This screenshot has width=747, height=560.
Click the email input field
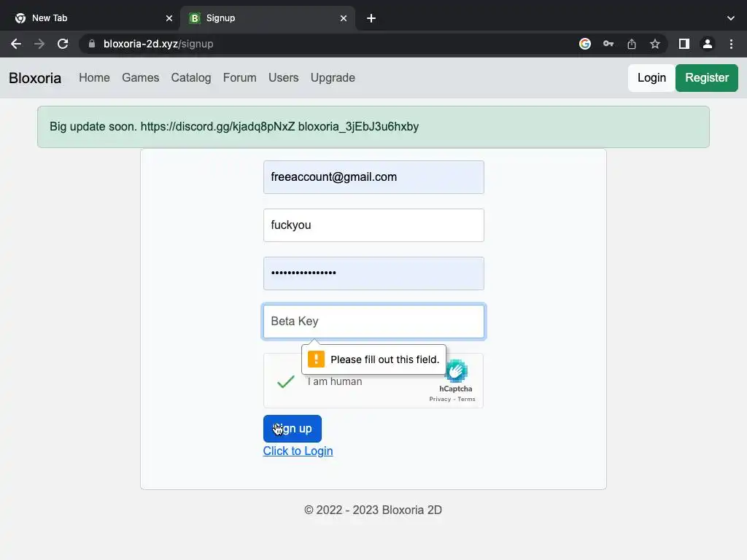(373, 177)
